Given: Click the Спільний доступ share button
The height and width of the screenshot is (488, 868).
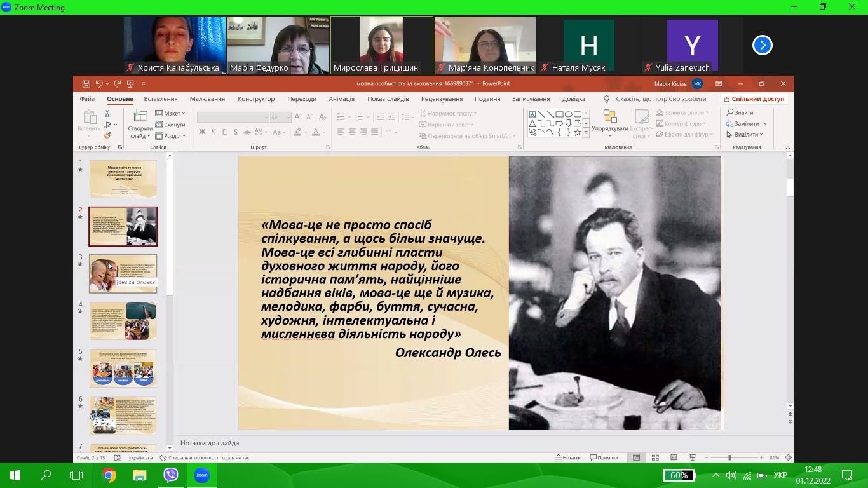Looking at the screenshot, I should pyautogui.click(x=755, y=99).
